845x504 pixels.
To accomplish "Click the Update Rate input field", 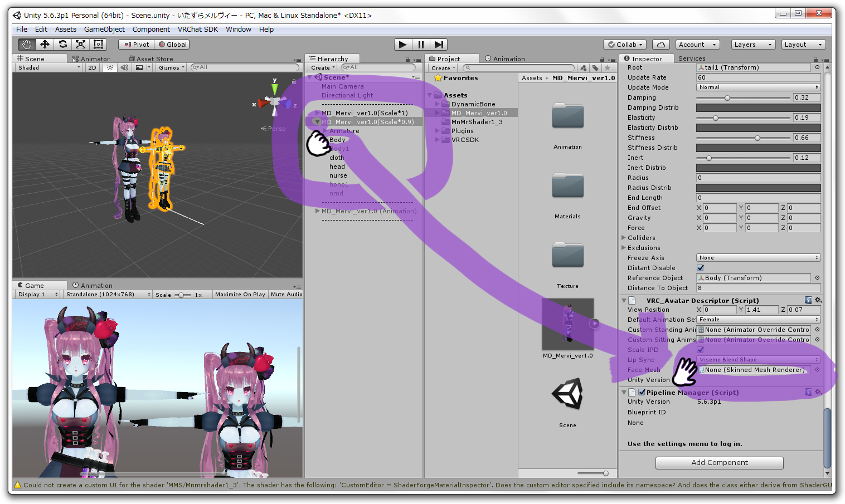I will (759, 77).
